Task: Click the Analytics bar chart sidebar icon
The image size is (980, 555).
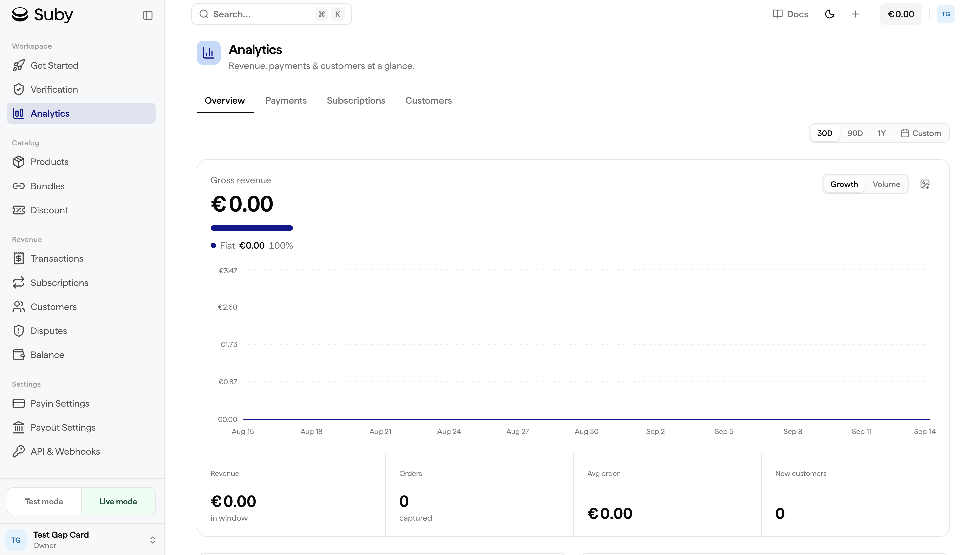Action: 19,113
